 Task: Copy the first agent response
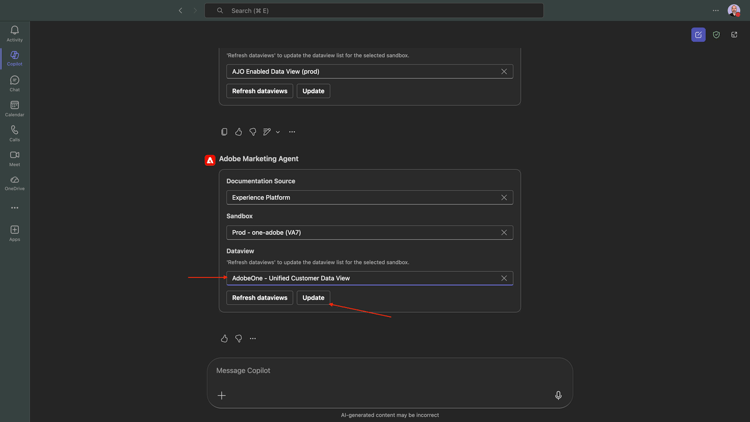coord(224,132)
